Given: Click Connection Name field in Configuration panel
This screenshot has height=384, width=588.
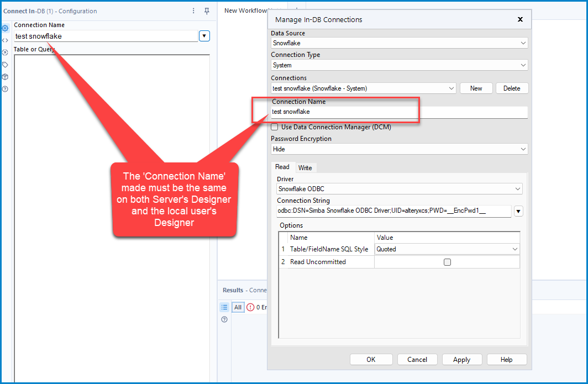Looking at the screenshot, I should click(106, 36).
